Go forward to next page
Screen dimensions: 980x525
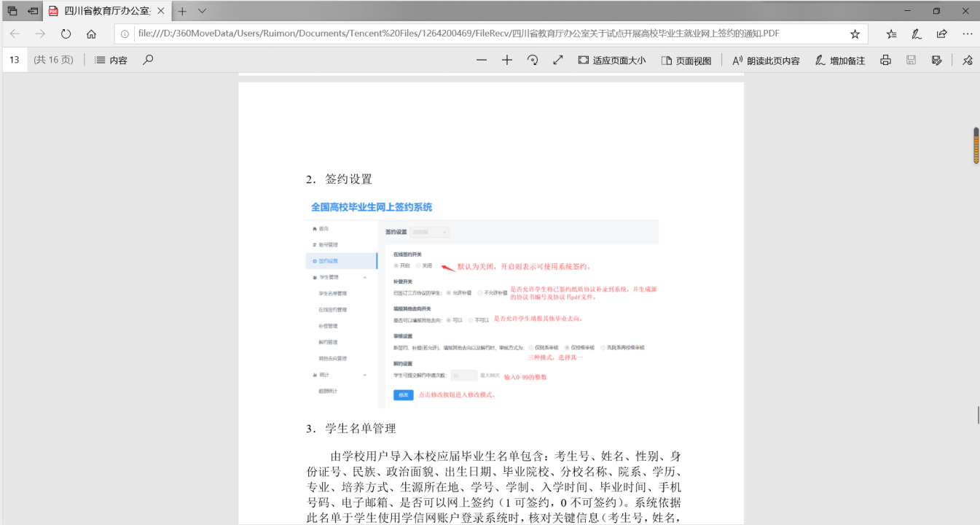40,34
